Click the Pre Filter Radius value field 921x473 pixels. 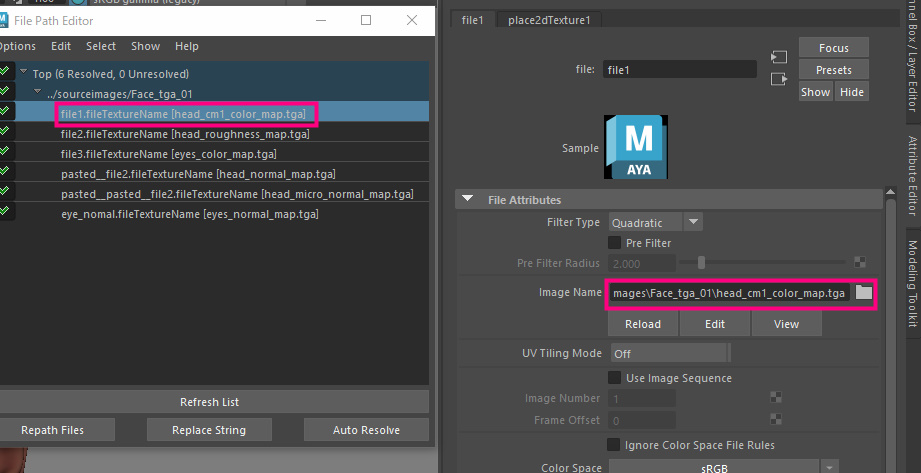(642, 263)
